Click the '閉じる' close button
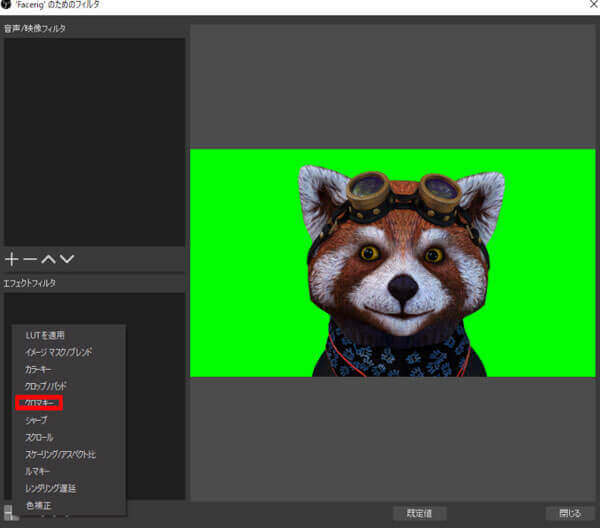 [x=569, y=513]
